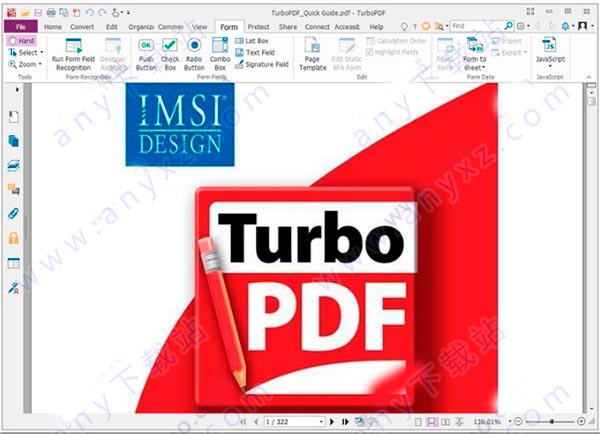
Task: Adjust the zoom slider handle
Action: (551, 421)
